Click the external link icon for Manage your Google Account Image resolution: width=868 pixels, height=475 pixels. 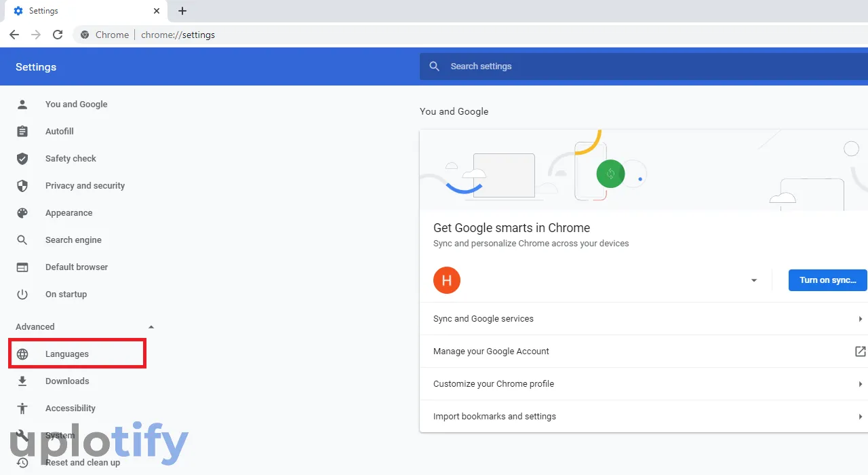click(860, 351)
